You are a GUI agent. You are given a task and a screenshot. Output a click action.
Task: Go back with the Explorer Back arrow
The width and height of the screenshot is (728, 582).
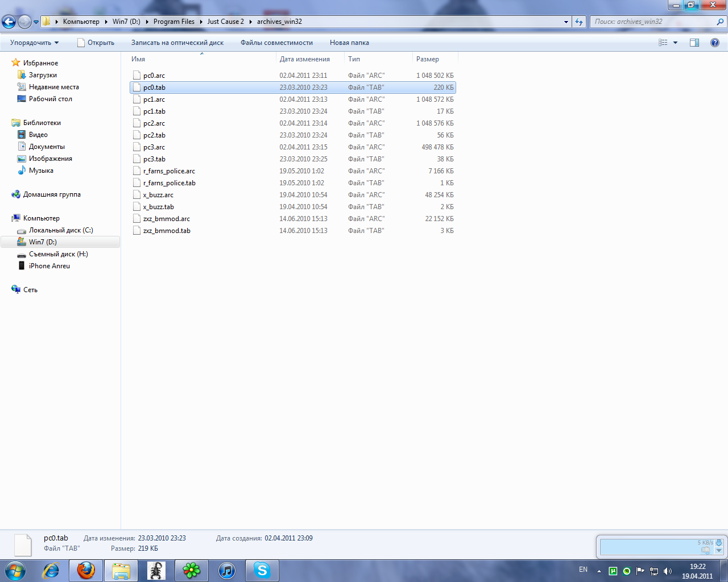coord(9,22)
